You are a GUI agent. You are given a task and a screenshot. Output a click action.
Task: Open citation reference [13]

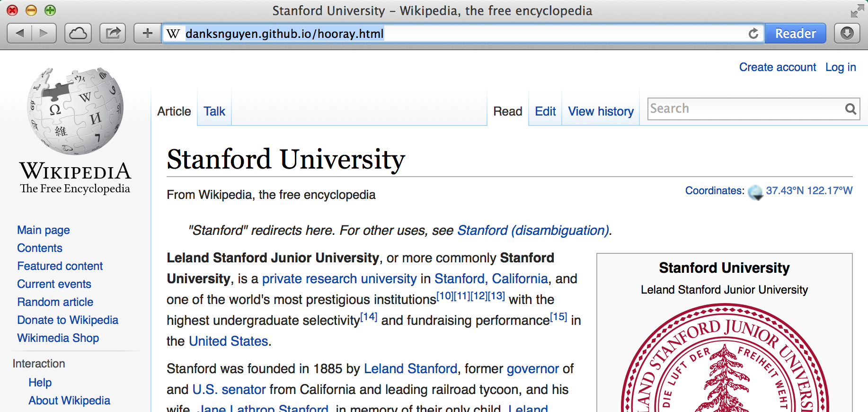pos(496,296)
